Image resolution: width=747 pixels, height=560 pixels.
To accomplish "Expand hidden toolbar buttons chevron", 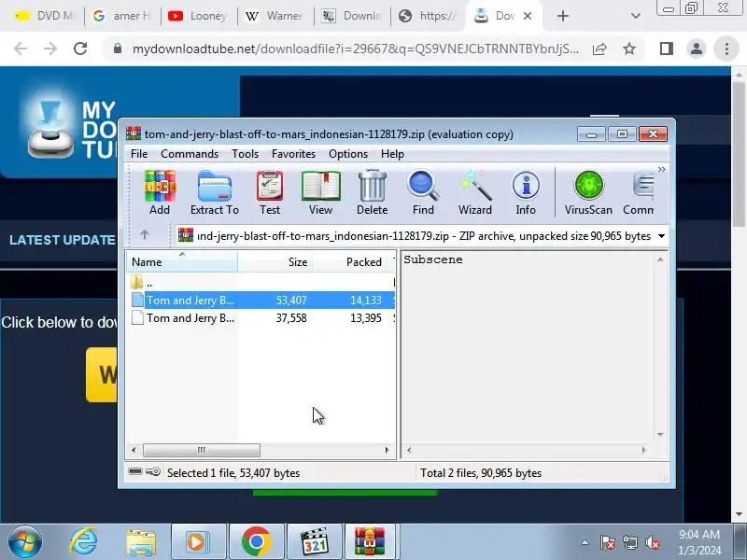I will pyautogui.click(x=662, y=170).
